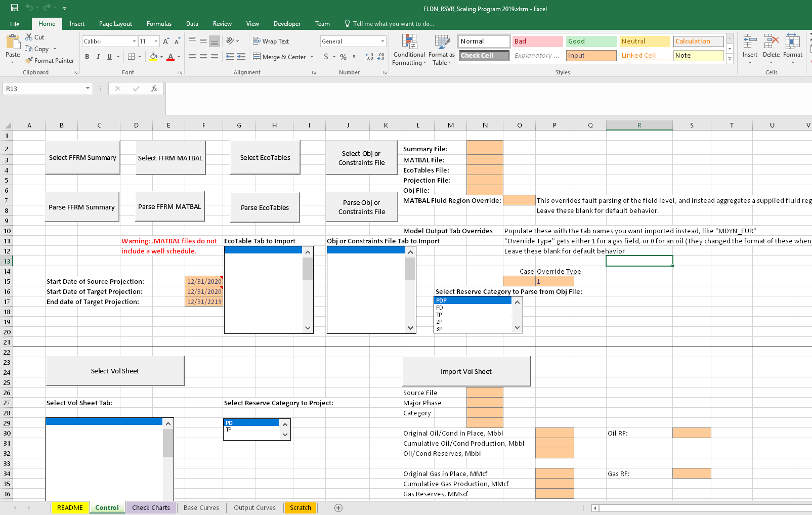
Task: Select PDP in the reserve category list
Action: click(x=473, y=301)
